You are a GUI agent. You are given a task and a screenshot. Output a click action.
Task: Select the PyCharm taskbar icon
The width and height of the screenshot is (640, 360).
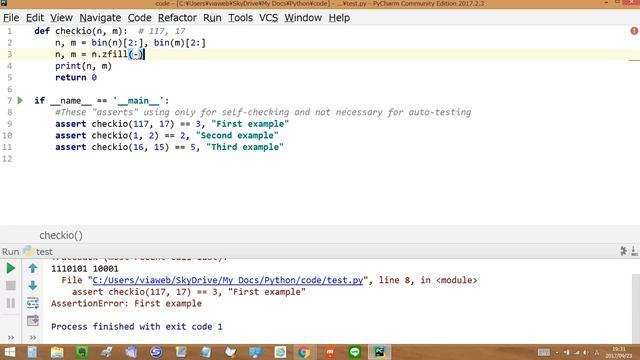click(x=380, y=352)
